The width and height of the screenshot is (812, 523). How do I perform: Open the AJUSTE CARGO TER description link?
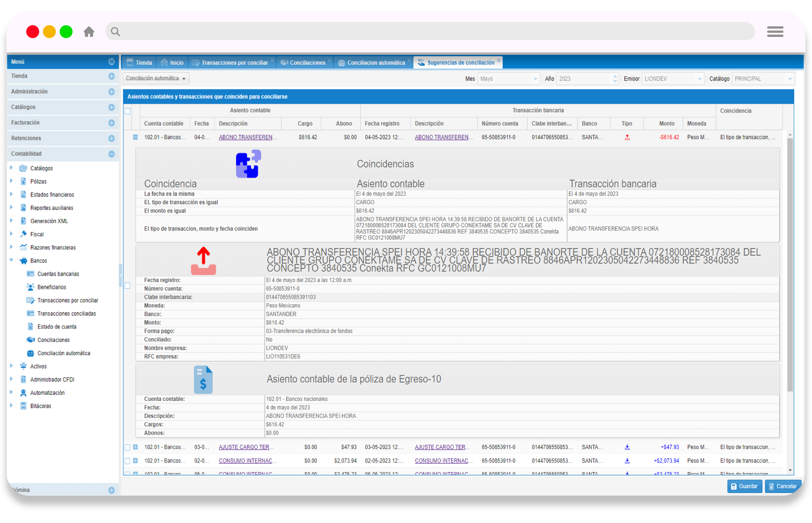(246, 447)
